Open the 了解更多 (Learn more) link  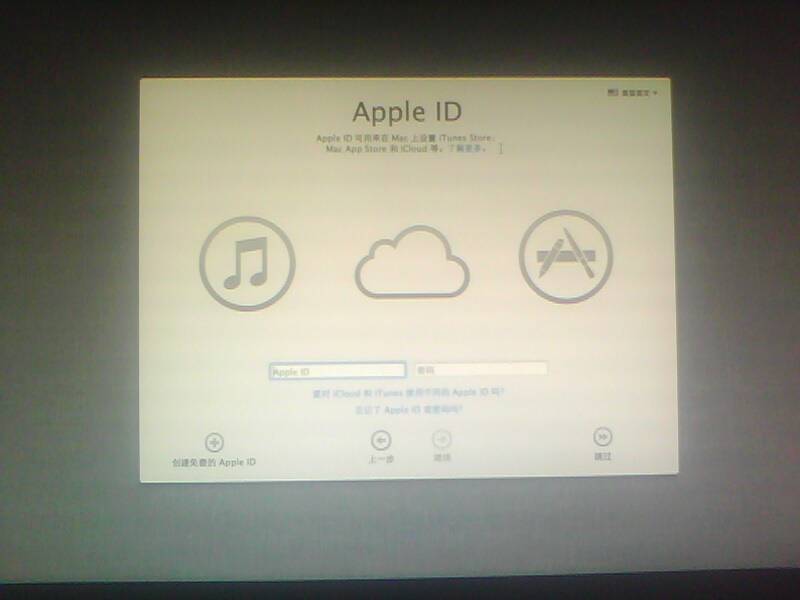[x=474, y=148]
